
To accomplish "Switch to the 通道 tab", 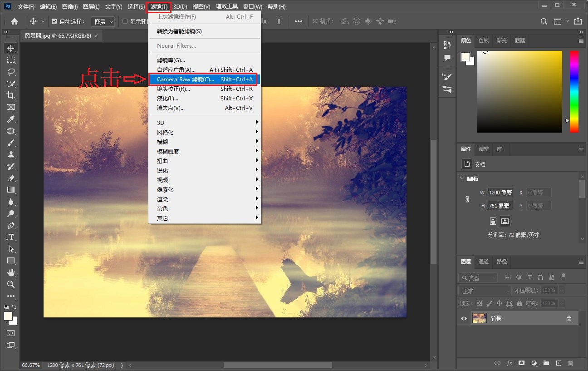I will [484, 262].
